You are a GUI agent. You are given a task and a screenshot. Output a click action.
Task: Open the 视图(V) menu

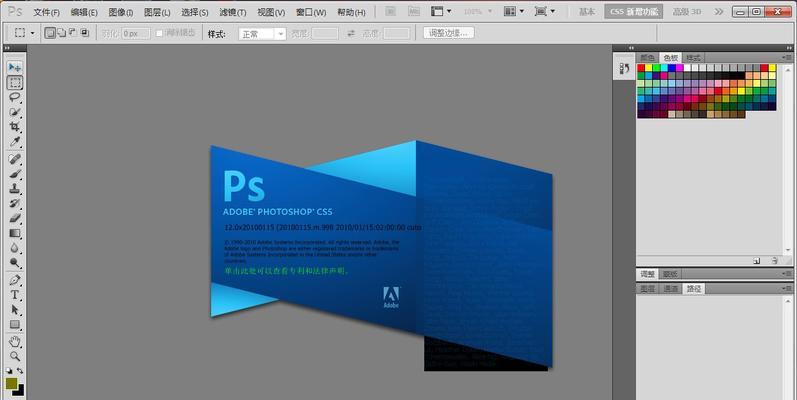coord(271,12)
